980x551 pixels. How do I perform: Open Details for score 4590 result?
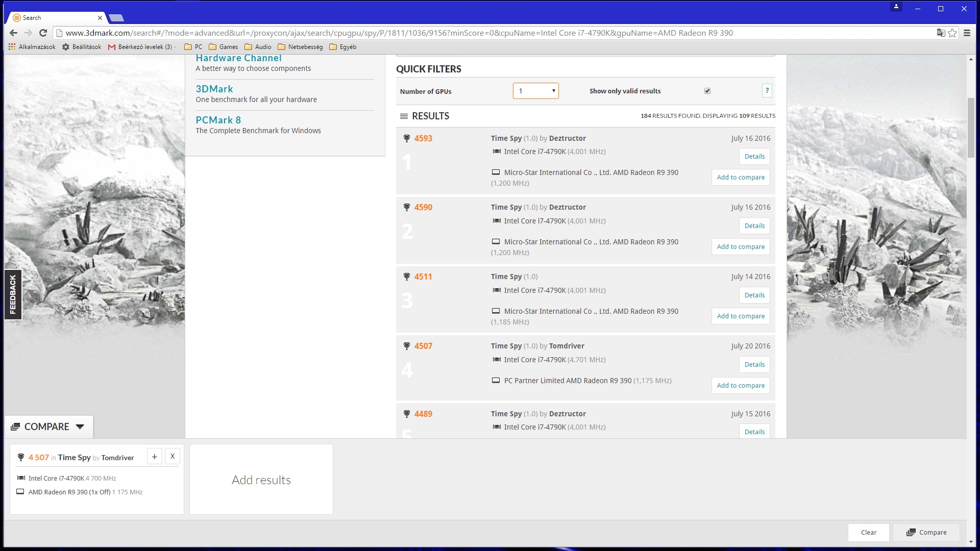pyautogui.click(x=754, y=226)
